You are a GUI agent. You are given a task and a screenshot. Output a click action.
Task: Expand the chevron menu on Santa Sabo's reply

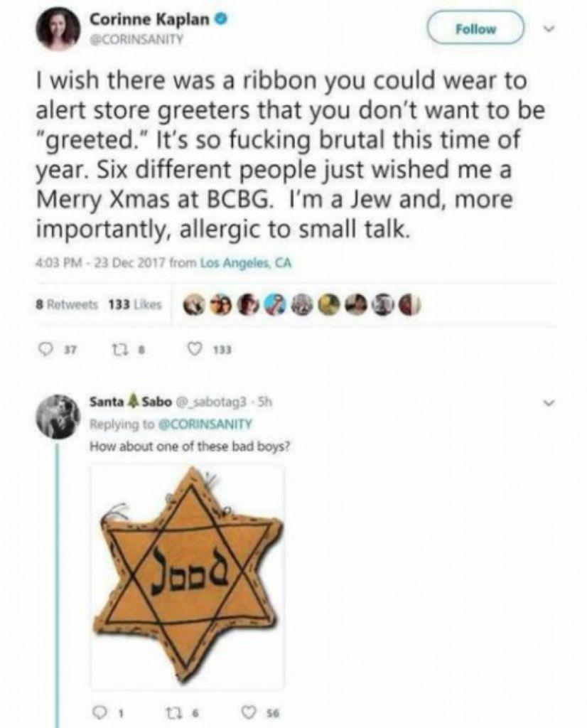coord(549,403)
